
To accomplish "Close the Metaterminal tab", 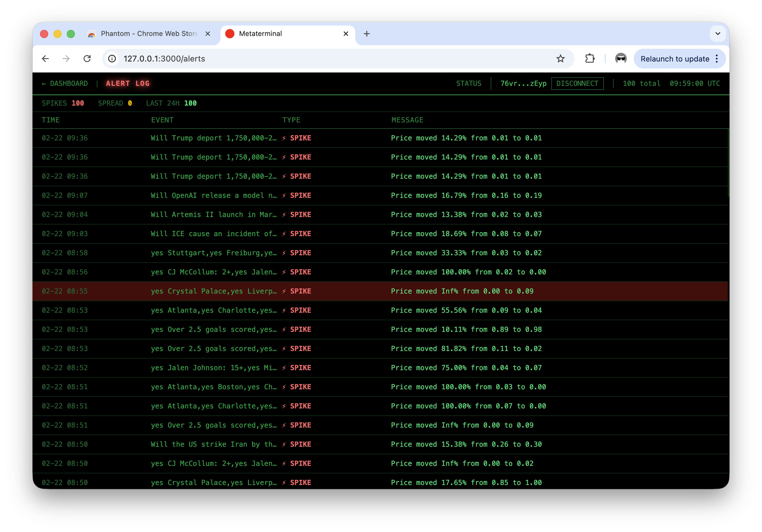I will [346, 34].
